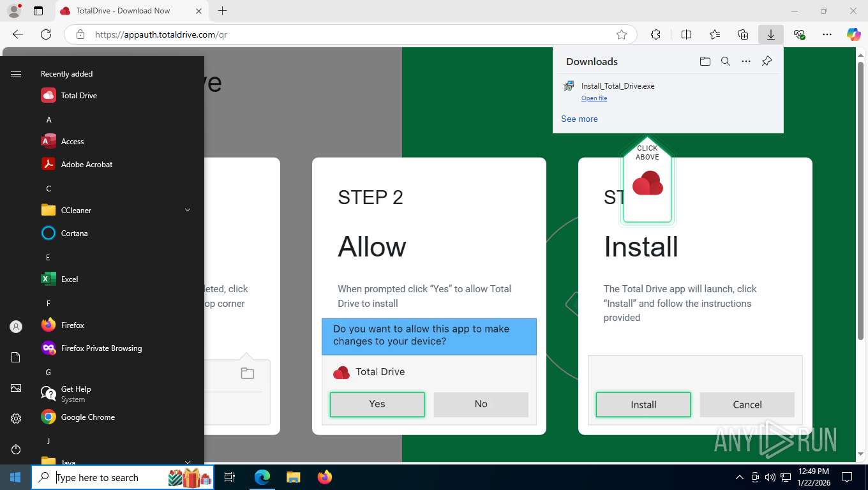This screenshot has width=868, height=490.
Task: Open the volume control in tray
Action: click(x=770, y=477)
